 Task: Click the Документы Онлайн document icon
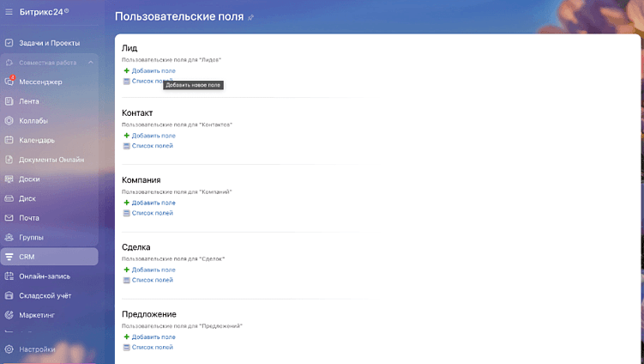point(9,160)
